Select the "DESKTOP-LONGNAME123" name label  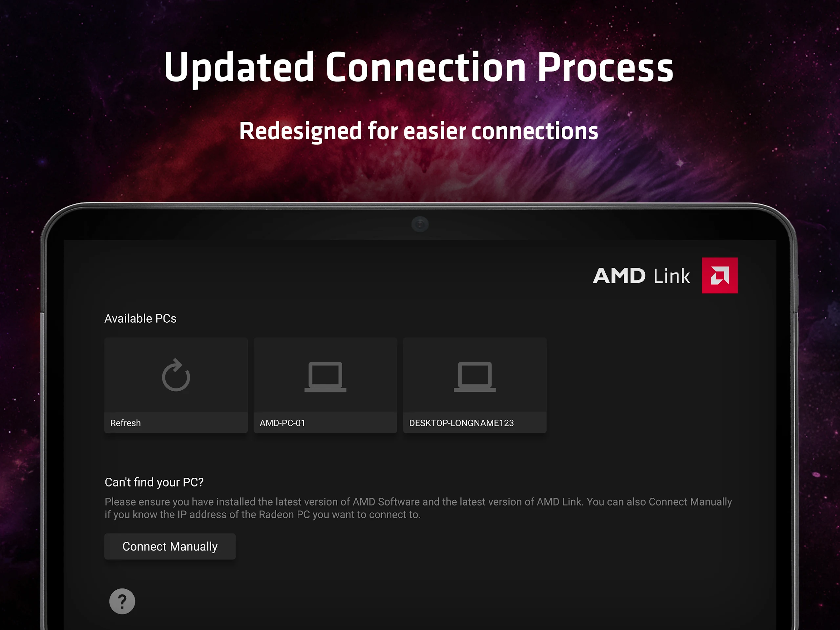[x=461, y=423]
